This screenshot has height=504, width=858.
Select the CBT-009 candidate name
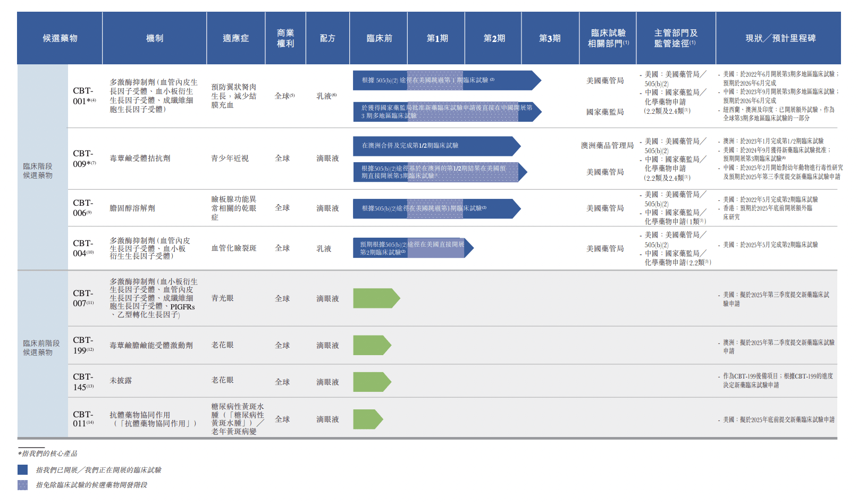[85, 158]
